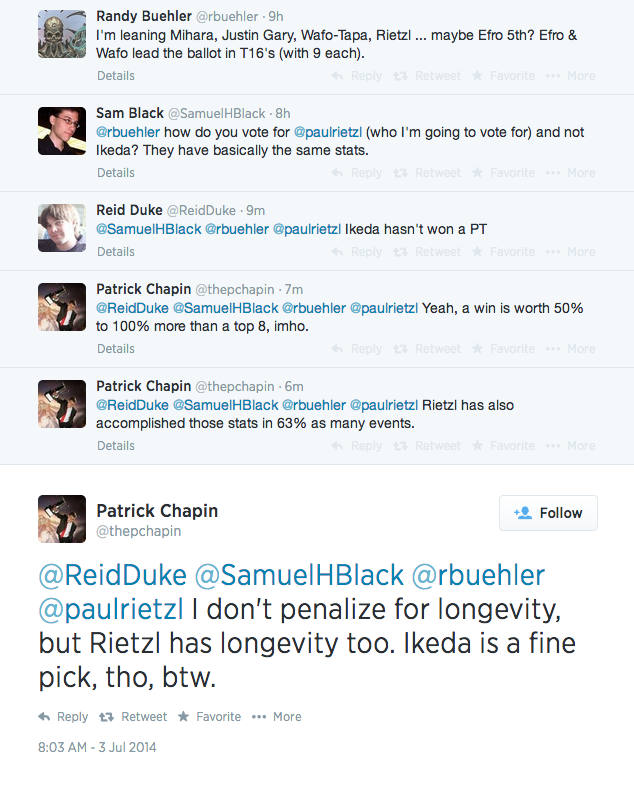Reply to Patrick Chapin's main tweet

click(63, 716)
